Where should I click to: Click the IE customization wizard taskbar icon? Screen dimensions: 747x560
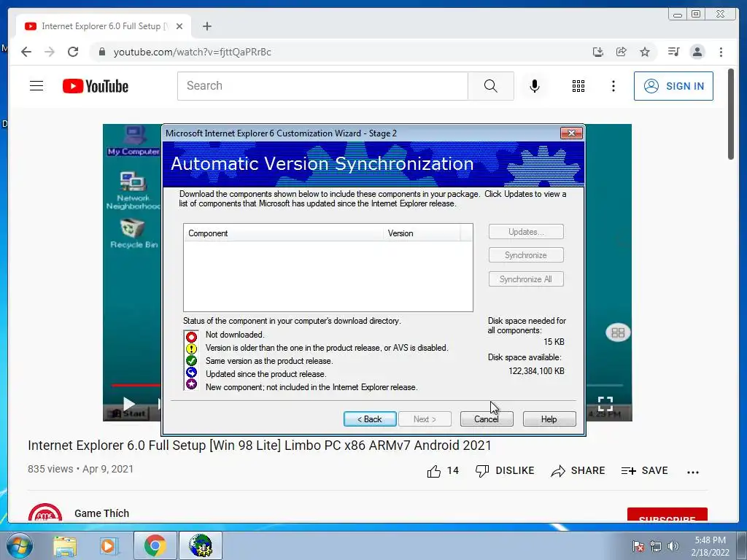(x=201, y=545)
